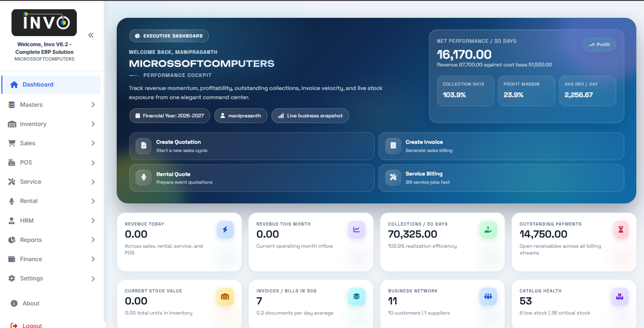Click the Service Billing wrench icon
Viewport: 644px width, 328px height.
[x=393, y=177]
